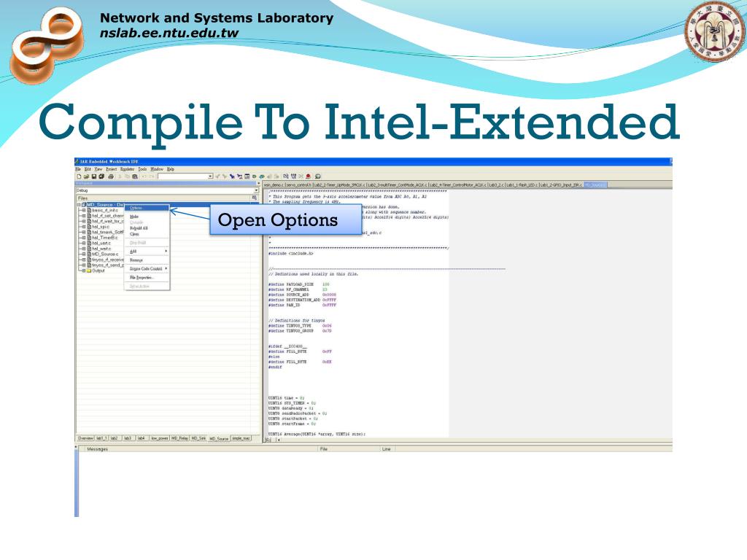Viewport: 747px width, 560px height.
Task: Open the Tools menu
Action: (142, 169)
